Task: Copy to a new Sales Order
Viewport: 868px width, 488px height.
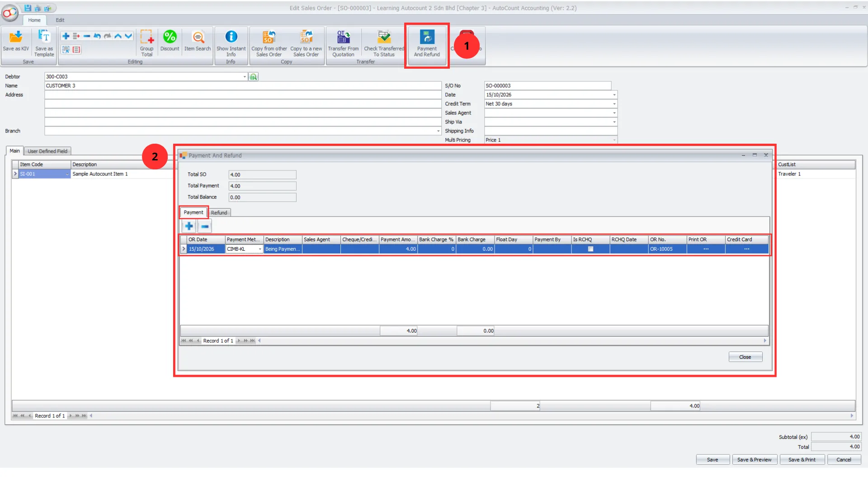Action: click(x=306, y=43)
